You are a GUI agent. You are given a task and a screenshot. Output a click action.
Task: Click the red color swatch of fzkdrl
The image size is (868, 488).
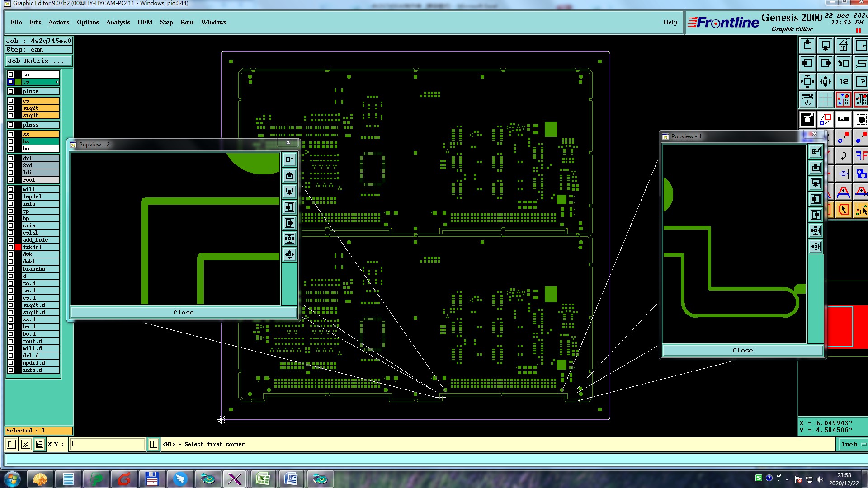18,247
